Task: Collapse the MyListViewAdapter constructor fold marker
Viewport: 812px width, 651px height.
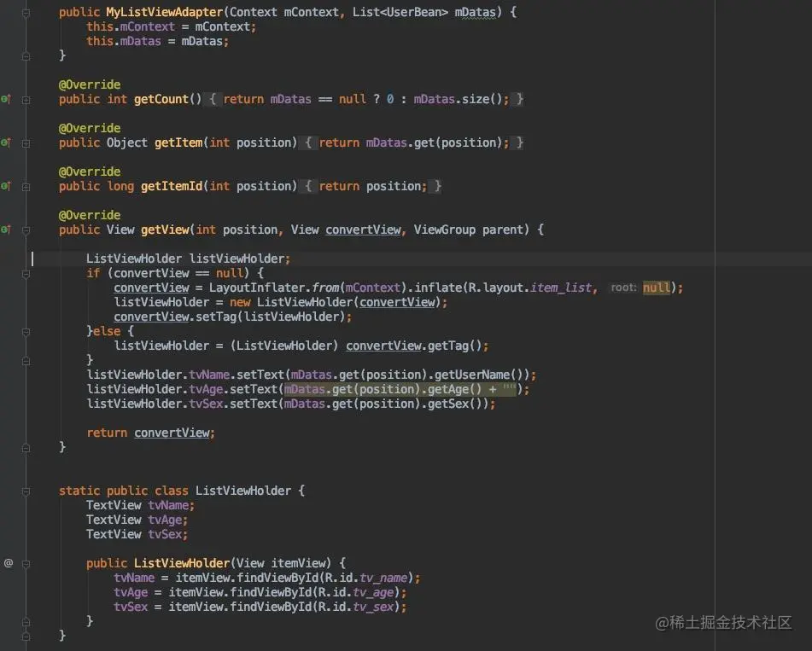Action: coord(26,13)
